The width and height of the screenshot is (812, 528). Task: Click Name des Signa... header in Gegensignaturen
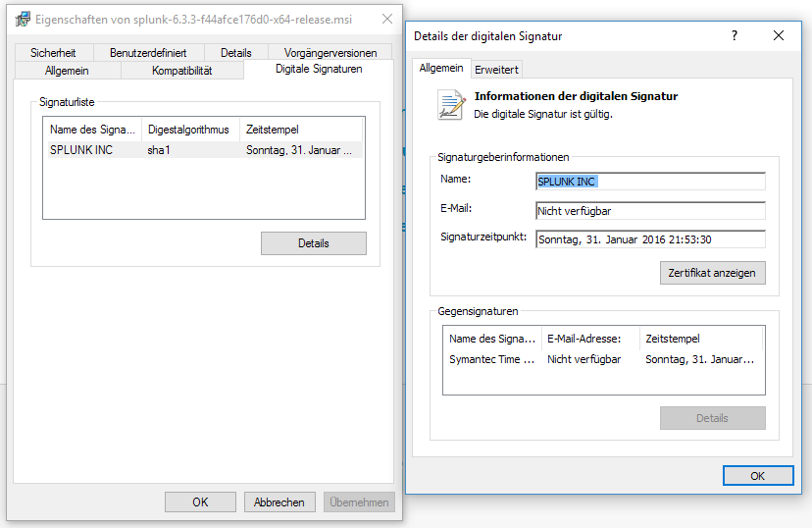[x=492, y=339]
